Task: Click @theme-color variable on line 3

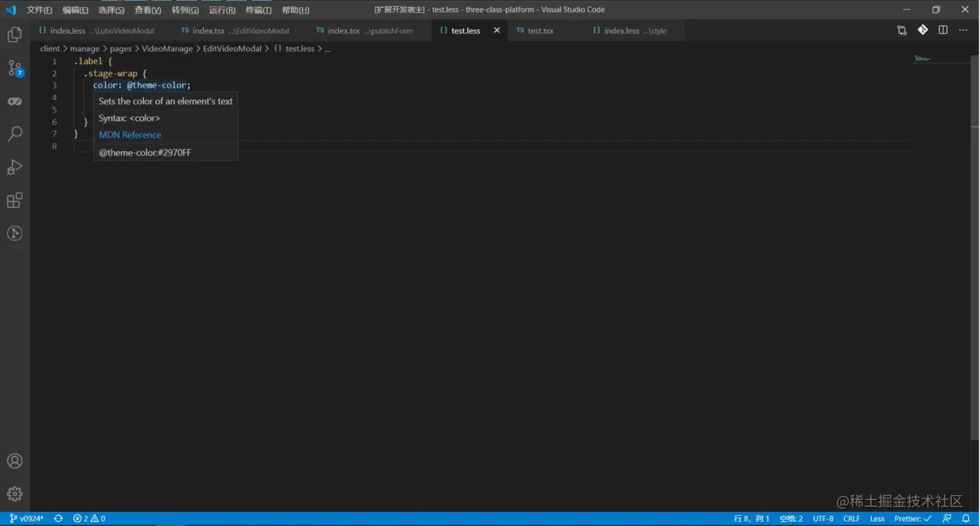Action: click(x=156, y=85)
